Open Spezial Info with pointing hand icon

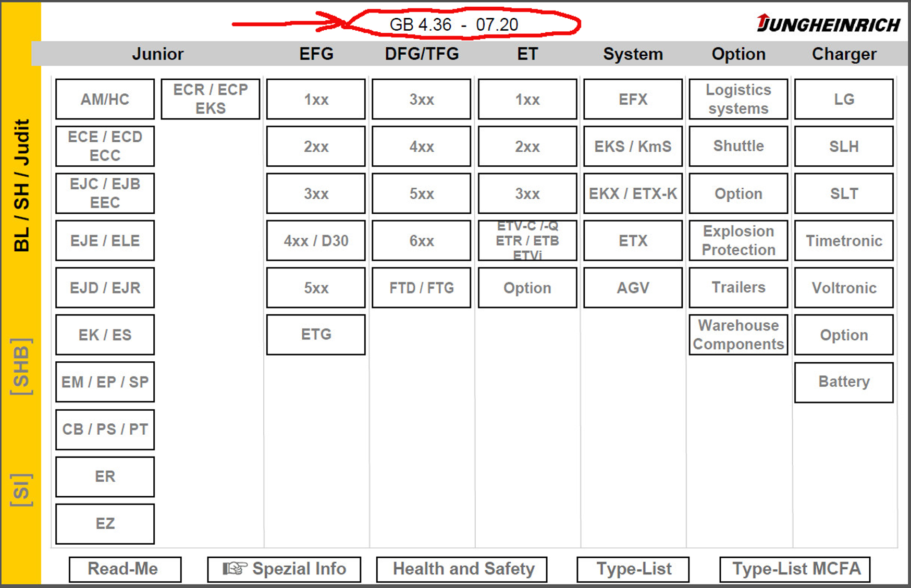tap(284, 569)
